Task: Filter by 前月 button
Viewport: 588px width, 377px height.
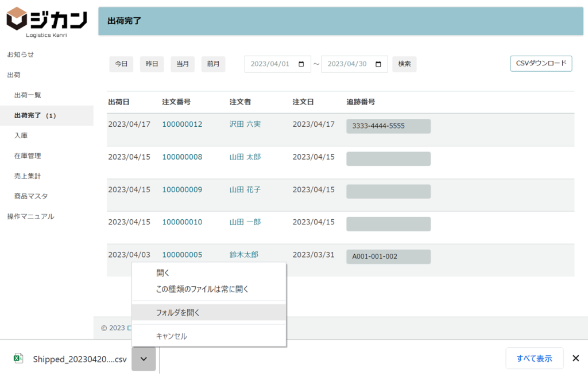Action: 213,64
